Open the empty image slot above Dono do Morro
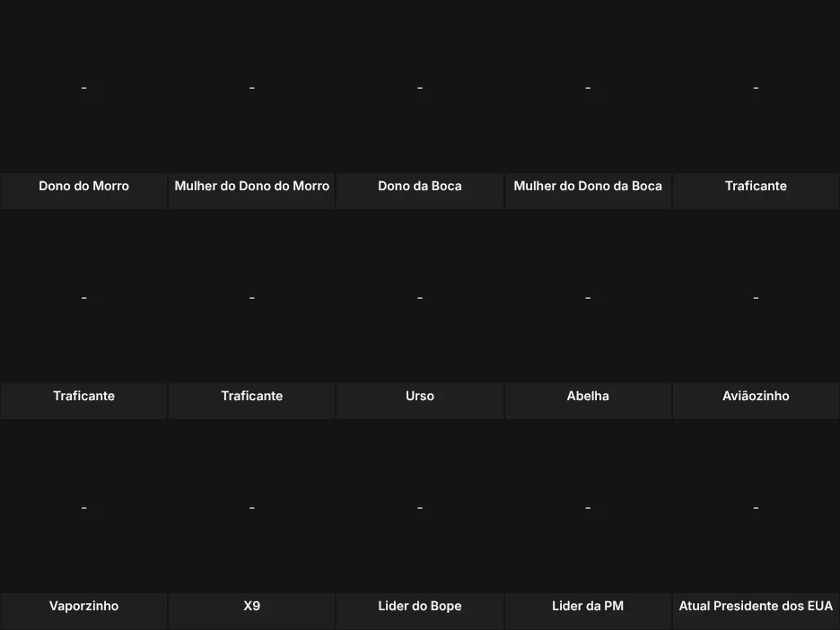 tap(83, 87)
